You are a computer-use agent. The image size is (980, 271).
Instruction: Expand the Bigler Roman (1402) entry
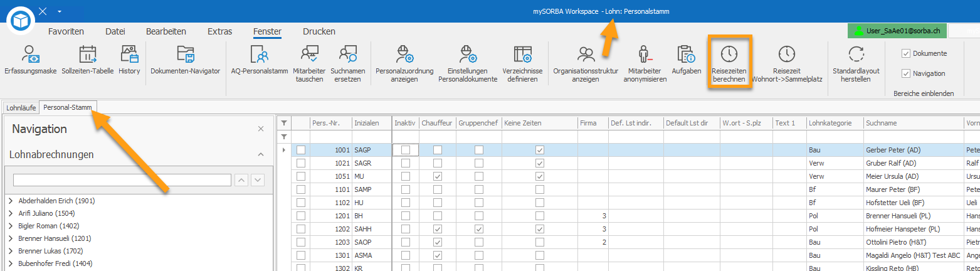(x=11, y=226)
